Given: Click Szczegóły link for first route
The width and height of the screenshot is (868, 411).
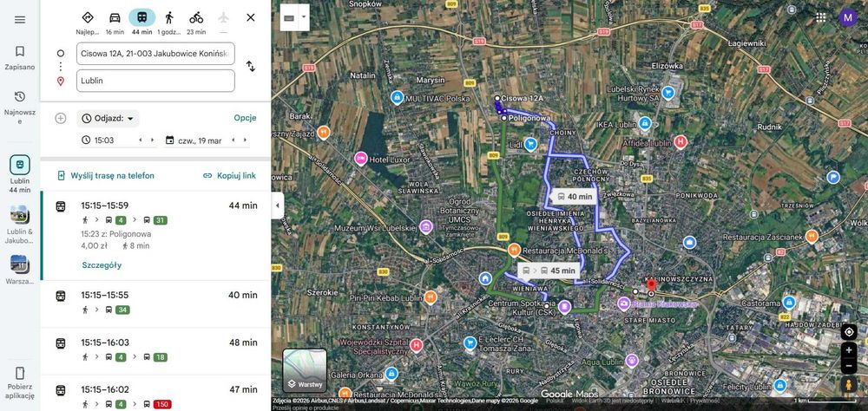Looking at the screenshot, I should [102, 265].
